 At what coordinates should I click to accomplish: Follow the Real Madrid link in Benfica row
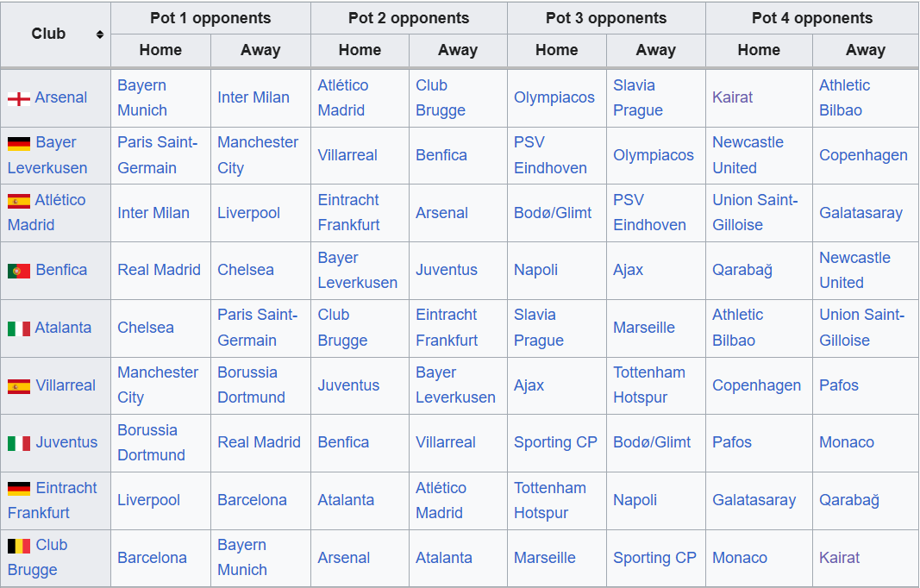pyautogui.click(x=159, y=270)
